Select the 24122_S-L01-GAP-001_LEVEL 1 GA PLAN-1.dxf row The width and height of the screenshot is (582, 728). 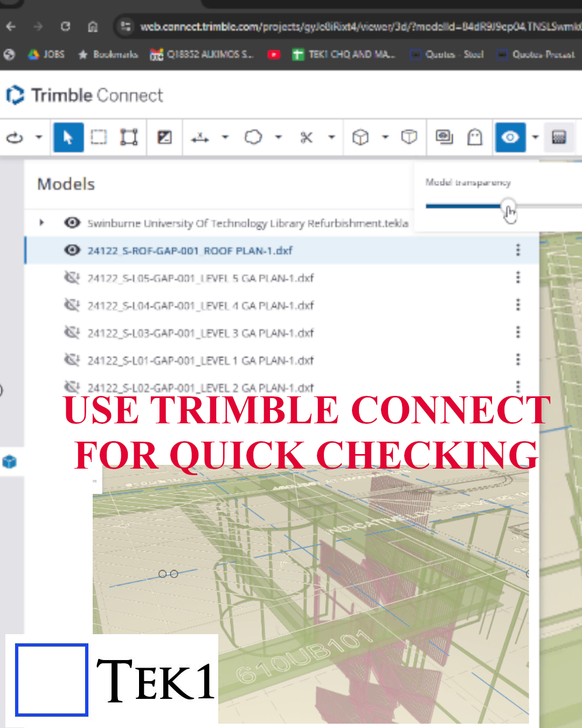(x=282, y=360)
